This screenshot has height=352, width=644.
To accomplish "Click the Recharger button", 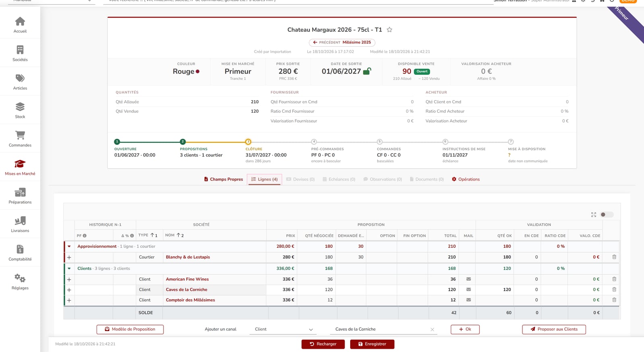I will coord(323,344).
